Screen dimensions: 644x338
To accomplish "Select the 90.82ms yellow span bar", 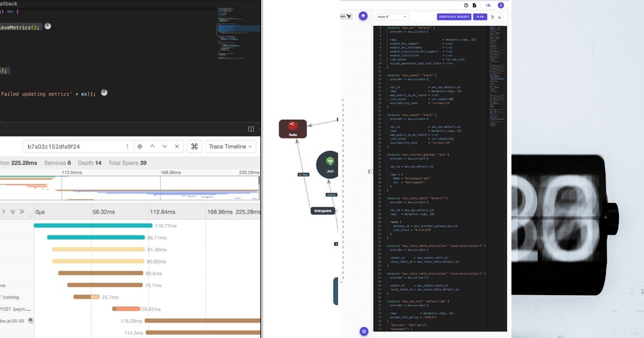I will (98, 261).
